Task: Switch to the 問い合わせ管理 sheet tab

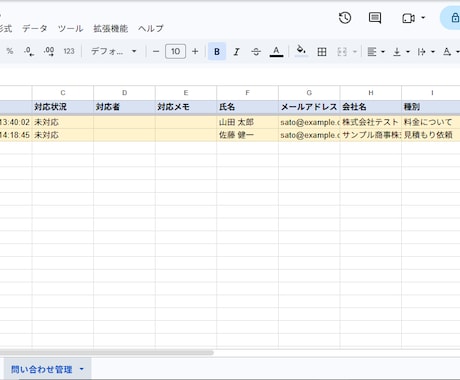Action: 41,369
